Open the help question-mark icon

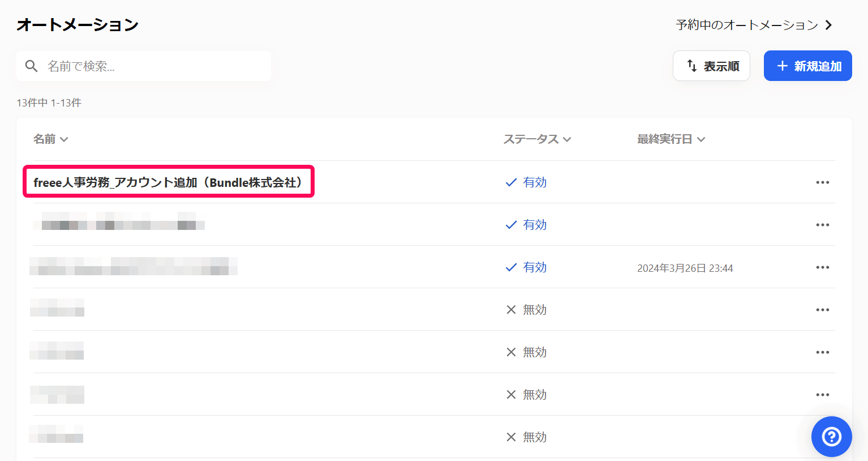[x=831, y=436]
